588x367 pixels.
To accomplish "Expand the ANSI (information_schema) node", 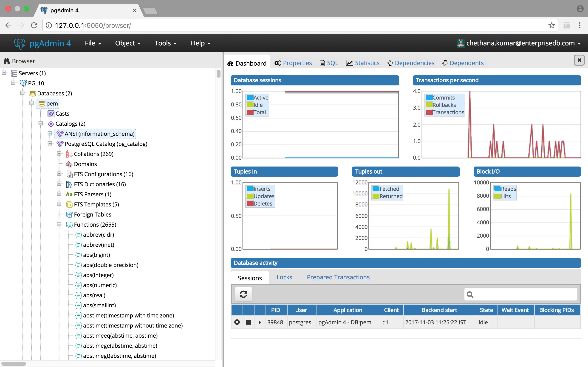I will [50, 133].
